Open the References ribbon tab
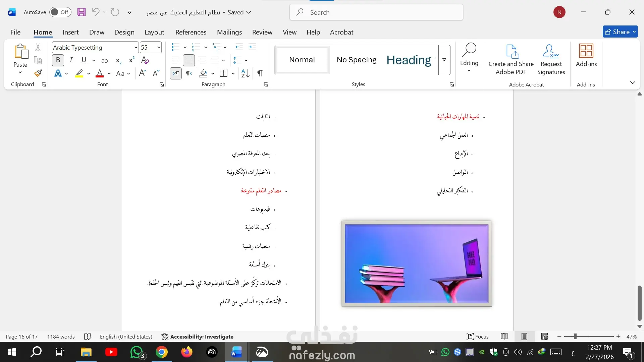This screenshot has height=362, width=644. (191, 32)
